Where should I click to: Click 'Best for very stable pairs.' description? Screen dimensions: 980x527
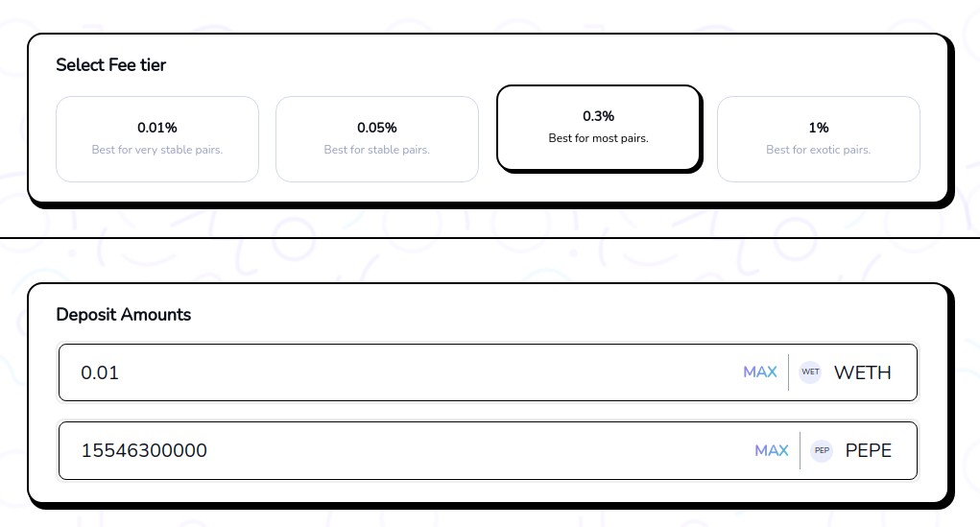[x=157, y=150]
